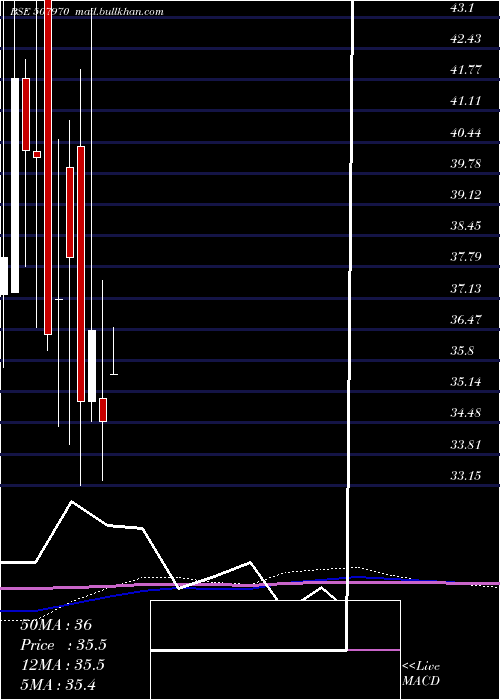Click the BSE 507970 chart title text
This screenshot has width=500, height=700.
(x=39, y=12)
